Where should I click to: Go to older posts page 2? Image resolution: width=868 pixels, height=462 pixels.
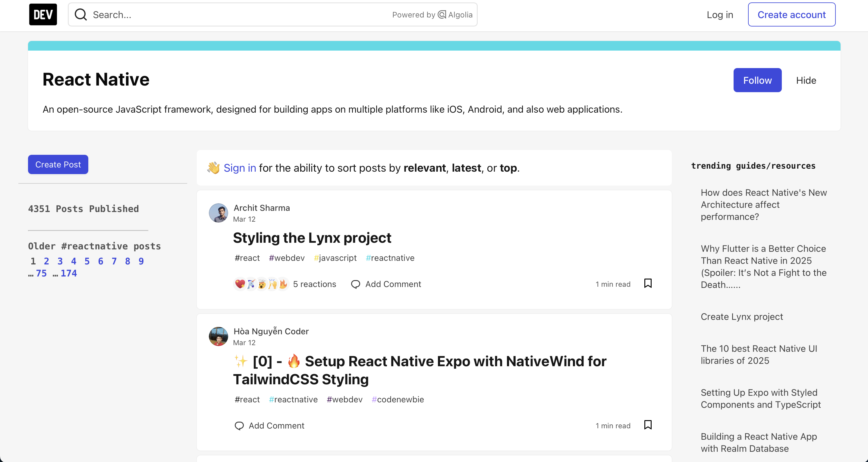click(x=46, y=261)
